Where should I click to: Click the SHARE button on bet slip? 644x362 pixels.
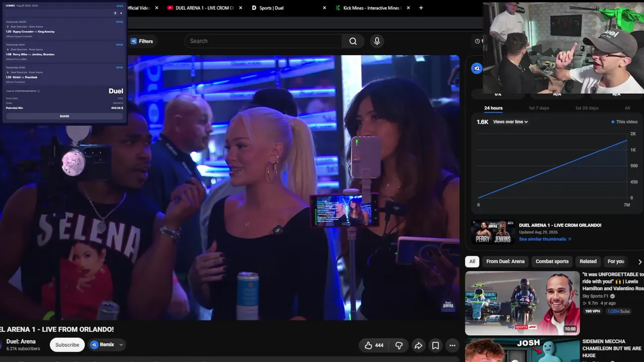tap(64, 116)
